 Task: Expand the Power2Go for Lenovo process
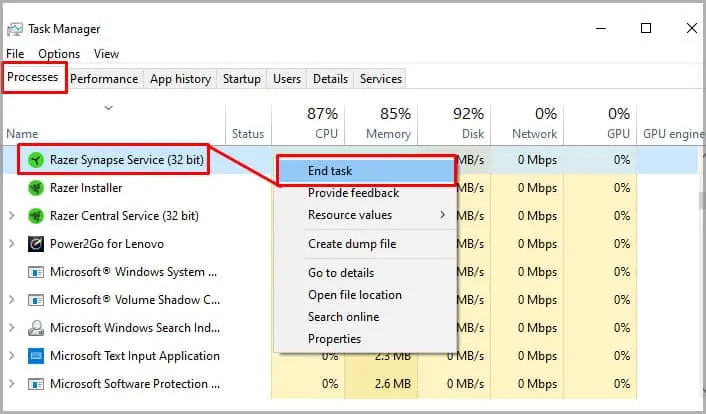click(12, 244)
